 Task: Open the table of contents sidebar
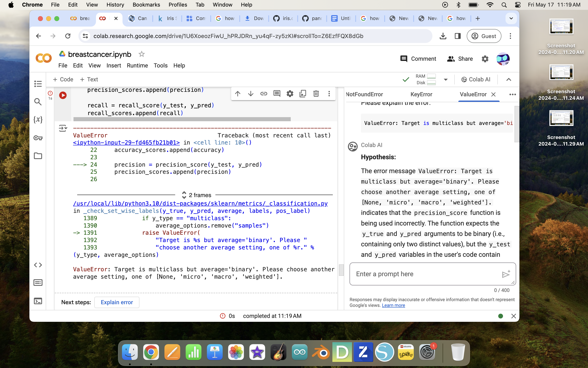tap(38, 84)
